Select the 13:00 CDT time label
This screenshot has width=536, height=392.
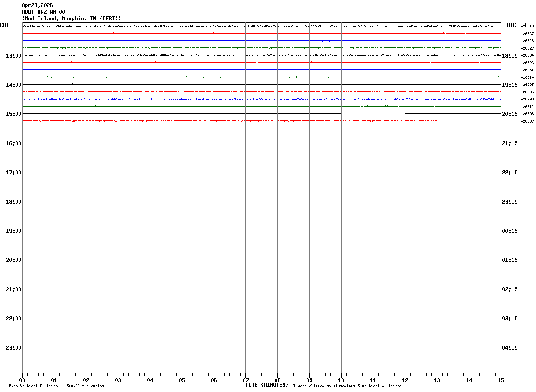pos(14,56)
